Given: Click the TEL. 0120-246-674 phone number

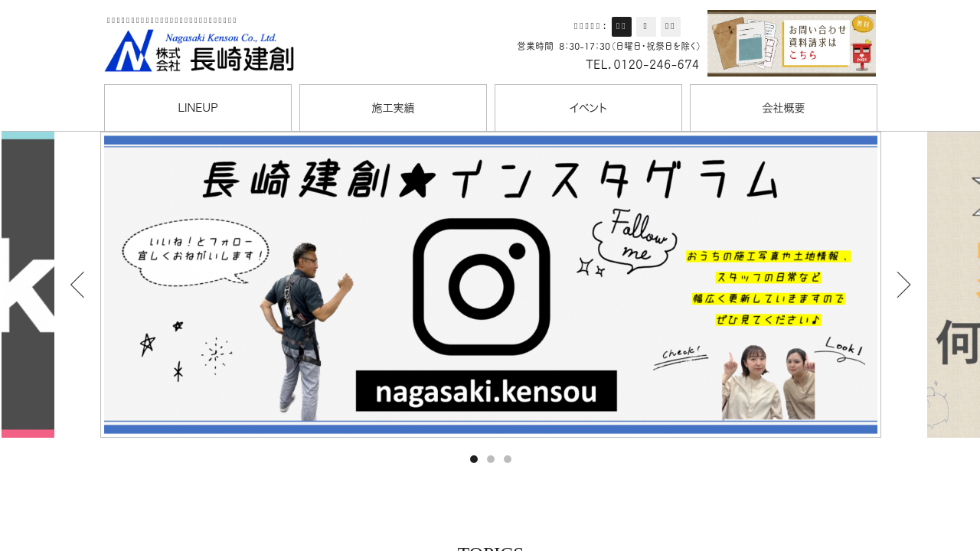Looking at the screenshot, I should click(642, 65).
